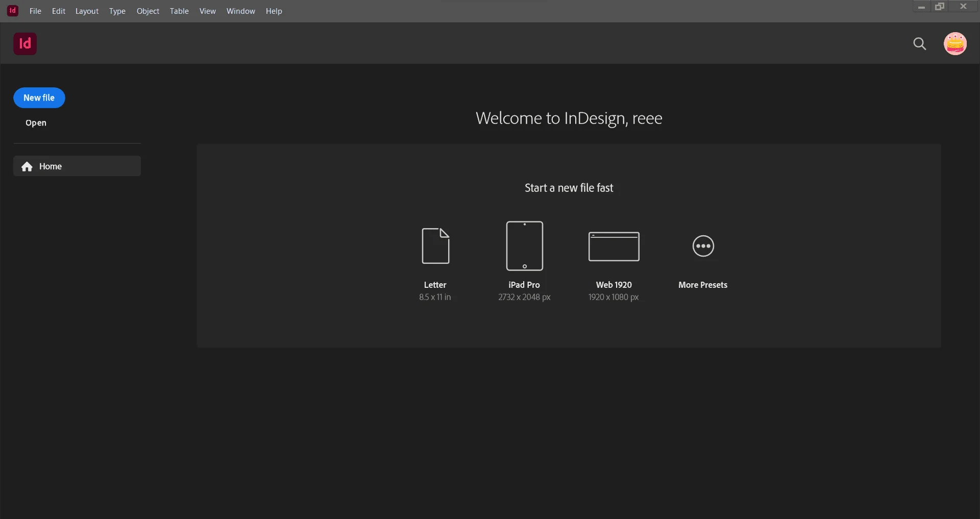Screen dimensions: 980x519
Task: Choose the Web 1920 browser preset icon
Action: coord(614,246)
